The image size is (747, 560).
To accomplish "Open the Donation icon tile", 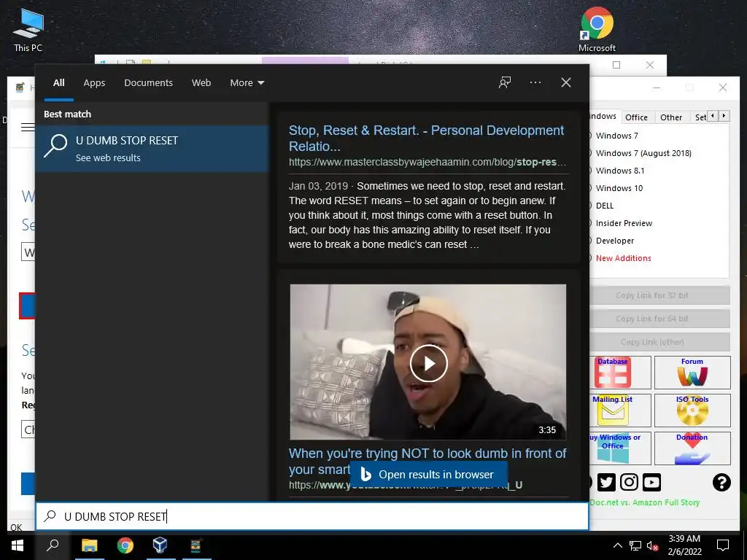I will [692, 448].
